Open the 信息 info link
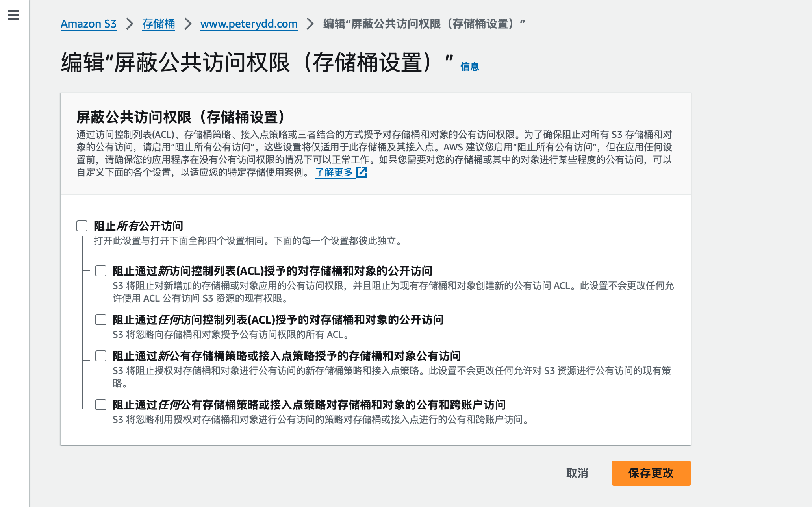 [469, 67]
